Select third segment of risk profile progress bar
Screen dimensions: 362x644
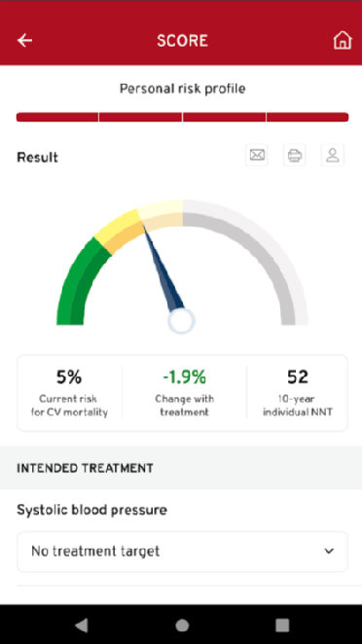pos(225,117)
